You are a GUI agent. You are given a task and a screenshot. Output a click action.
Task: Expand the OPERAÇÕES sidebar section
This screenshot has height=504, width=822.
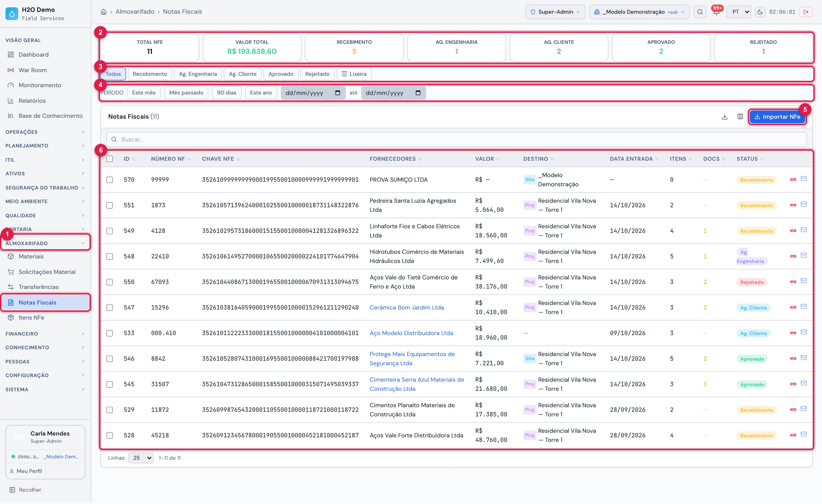[x=45, y=132]
